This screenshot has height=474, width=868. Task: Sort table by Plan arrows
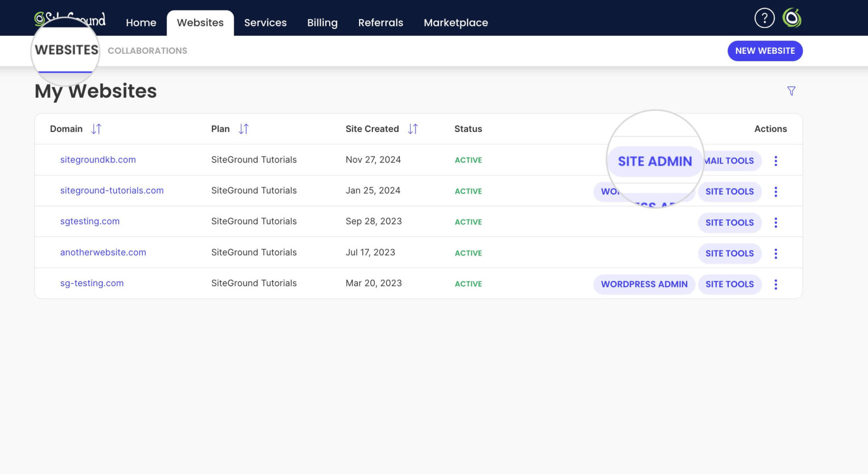[243, 129]
